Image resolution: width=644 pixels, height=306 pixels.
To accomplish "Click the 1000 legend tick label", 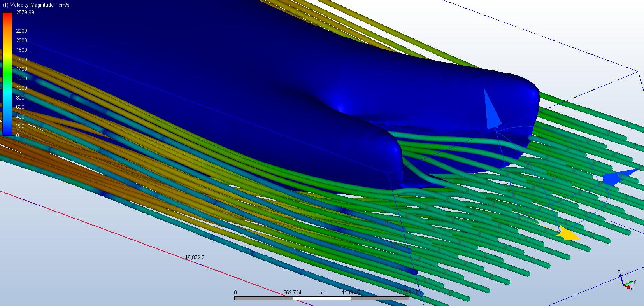I will coord(21,88).
